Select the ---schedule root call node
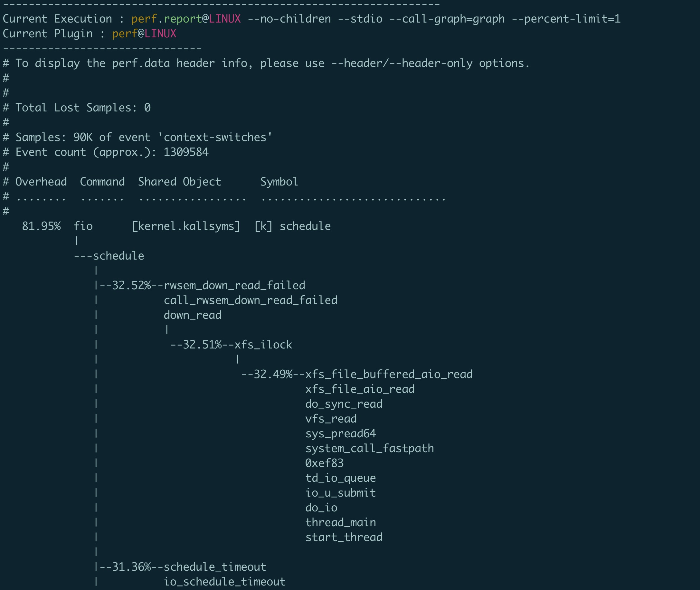Screen dimensions: 700x590 109,255
